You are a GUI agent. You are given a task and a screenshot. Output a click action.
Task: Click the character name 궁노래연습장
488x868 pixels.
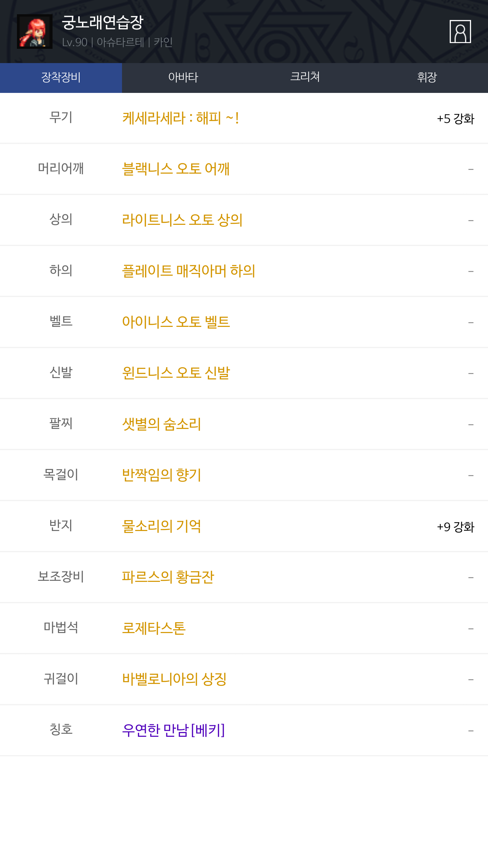coord(102,23)
